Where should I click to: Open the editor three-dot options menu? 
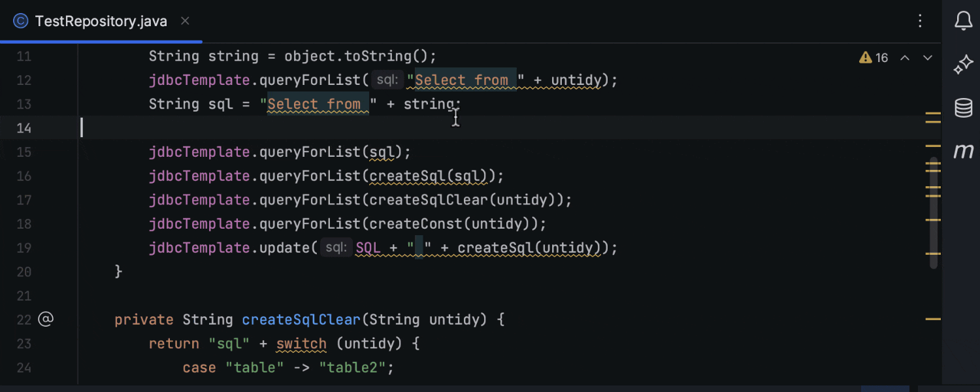point(920,21)
